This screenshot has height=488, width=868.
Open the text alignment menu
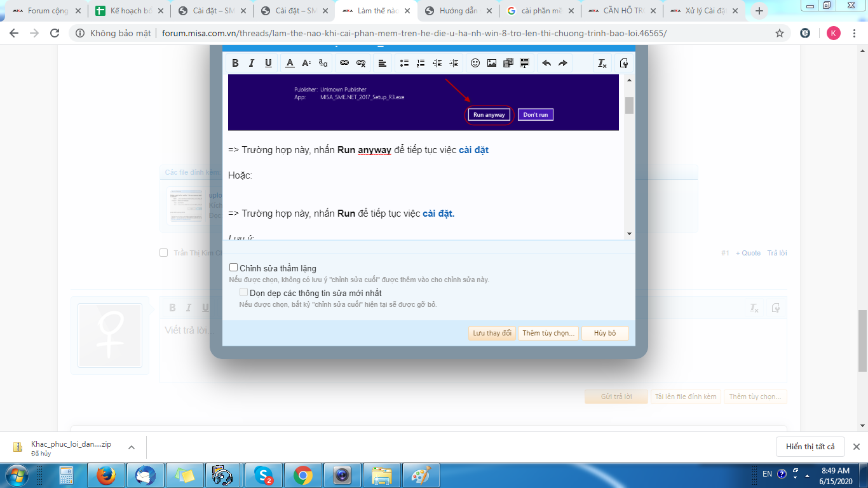click(x=383, y=63)
